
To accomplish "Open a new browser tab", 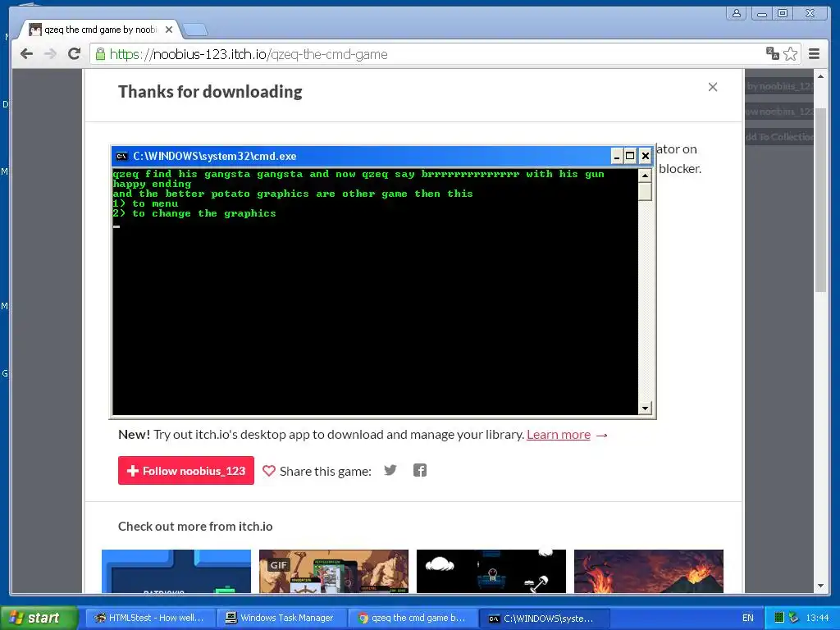I will (195, 30).
